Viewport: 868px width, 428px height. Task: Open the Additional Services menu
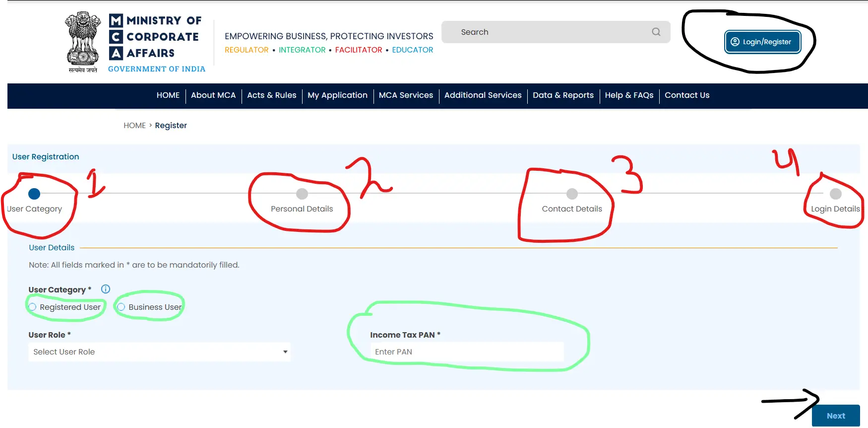point(483,95)
